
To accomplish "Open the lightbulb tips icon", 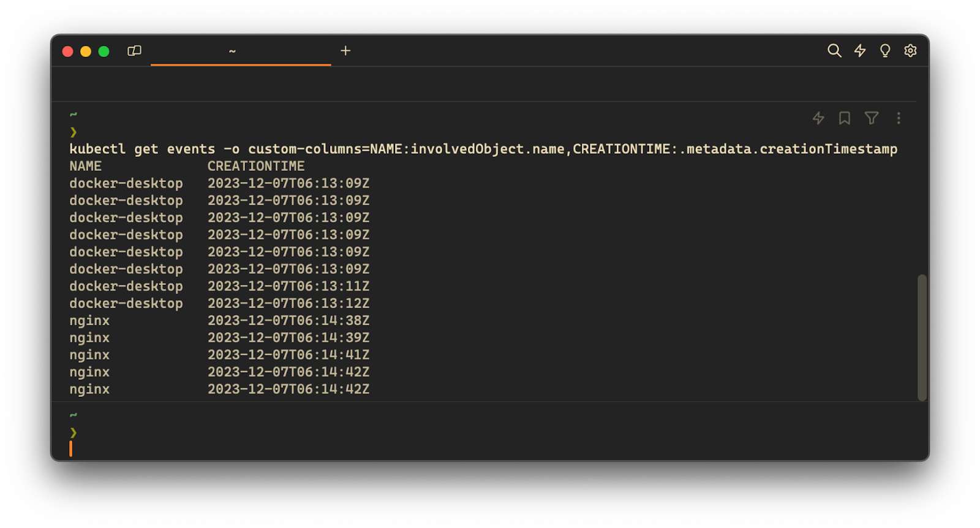I will 885,51.
